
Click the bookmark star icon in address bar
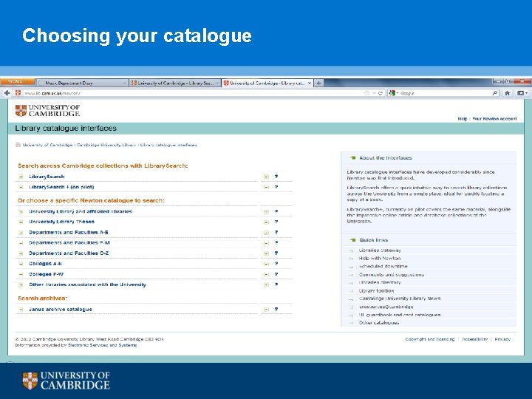click(x=366, y=93)
